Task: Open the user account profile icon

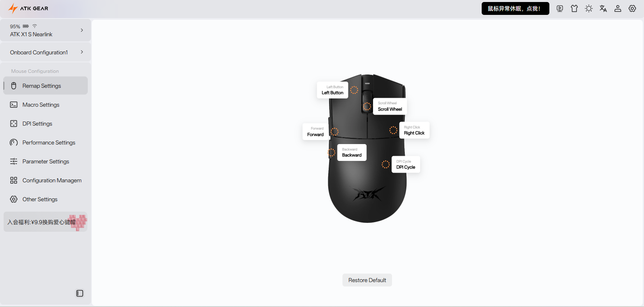Action: [618, 8]
